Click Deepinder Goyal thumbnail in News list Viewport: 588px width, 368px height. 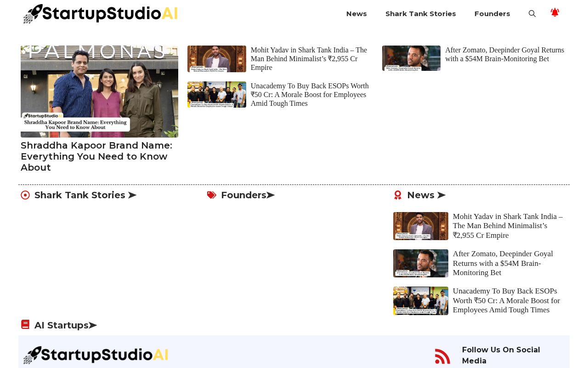(x=421, y=263)
